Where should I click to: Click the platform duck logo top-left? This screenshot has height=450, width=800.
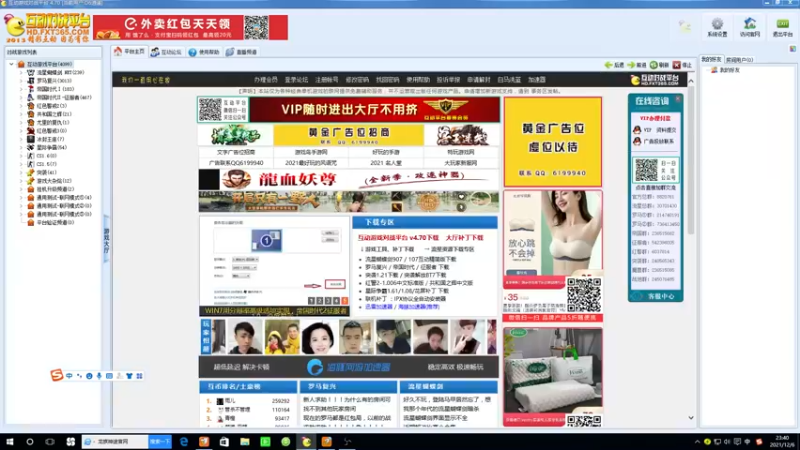coord(14,26)
